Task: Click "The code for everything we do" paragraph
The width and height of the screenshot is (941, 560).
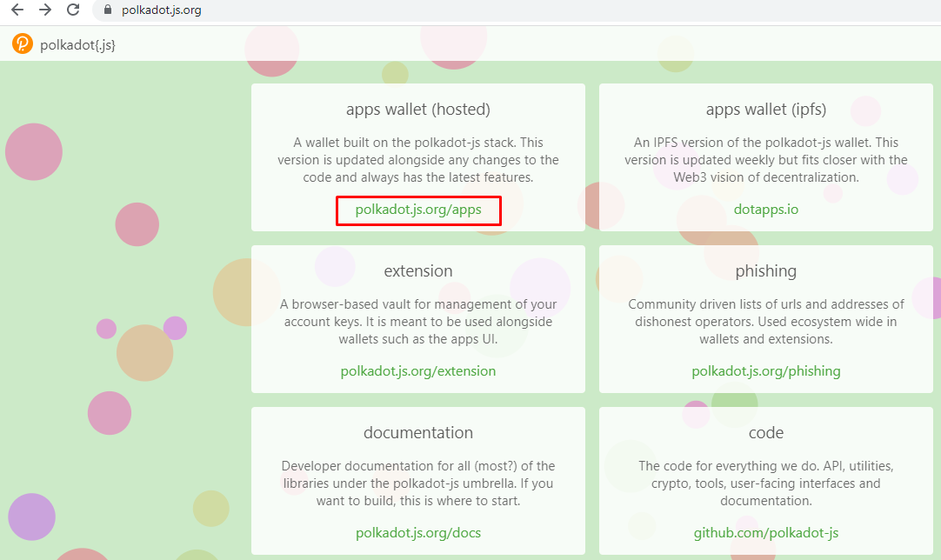Action: pyautogui.click(x=766, y=483)
